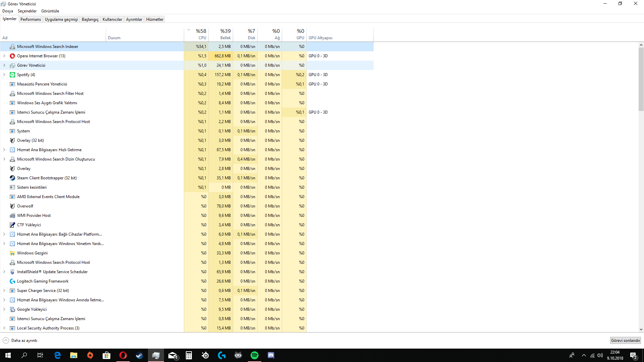Viewport: 644px width, 362px height.
Task: Click the Steam Client Bootstrapper icon
Action: point(12,178)
